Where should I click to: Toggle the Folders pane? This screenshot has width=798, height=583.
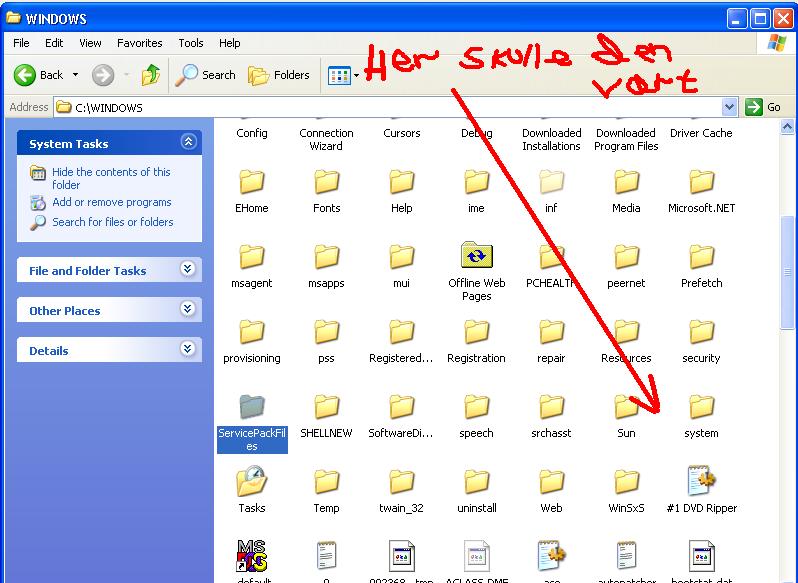click(278, 75)
